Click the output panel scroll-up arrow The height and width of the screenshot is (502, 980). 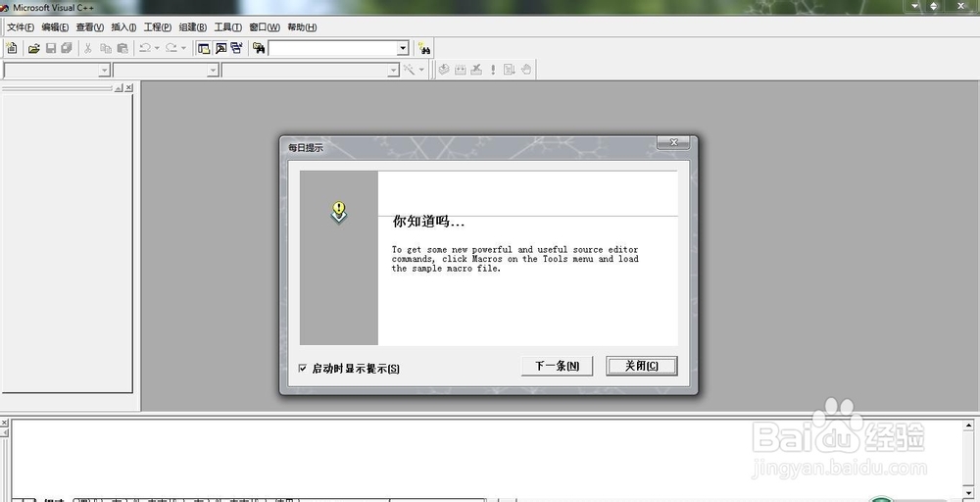(x=969, y=426)
